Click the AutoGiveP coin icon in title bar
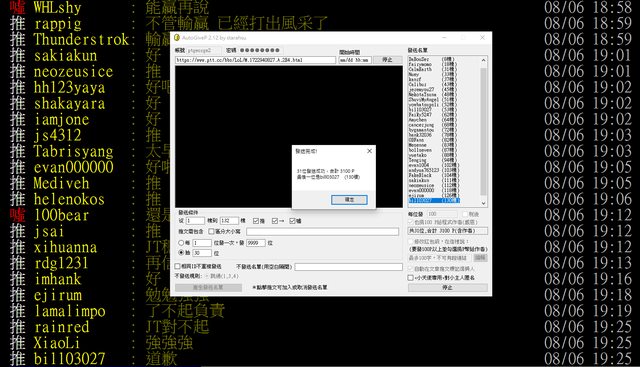 click(x=177, y=38)
